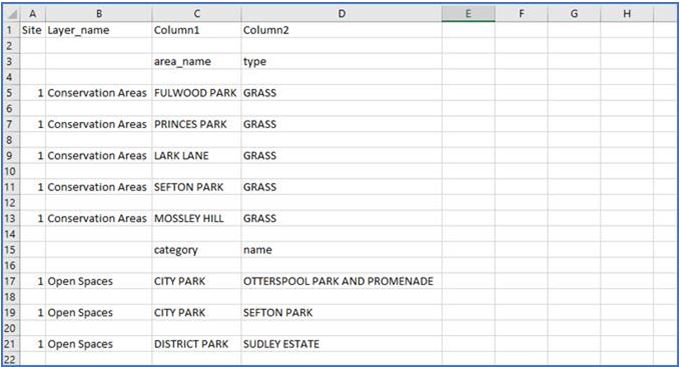This screenshot has width=681, height=367.
Task: Click the category cell in row 15
Action: point(196,250)
